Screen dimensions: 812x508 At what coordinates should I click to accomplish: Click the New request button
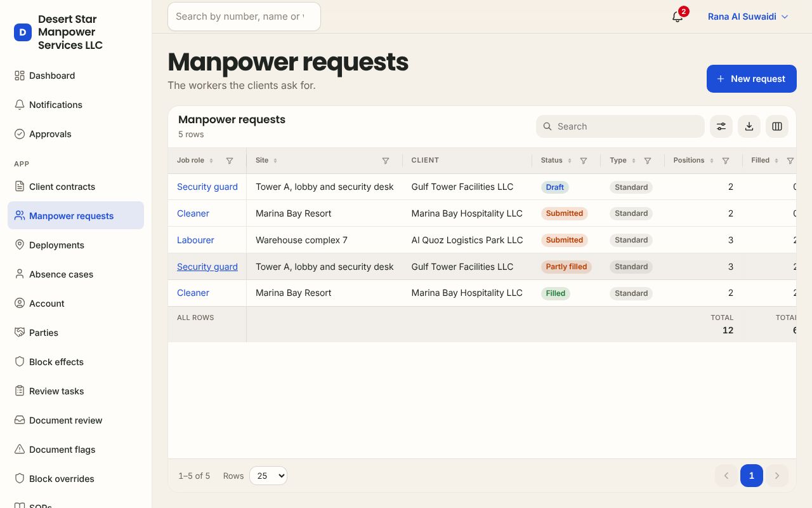pos(752,79)
